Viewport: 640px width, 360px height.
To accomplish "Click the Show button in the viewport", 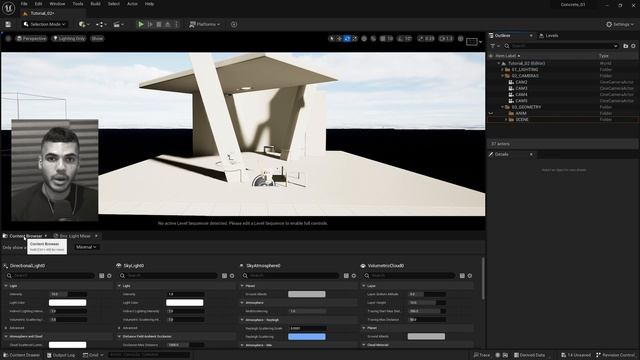I will pyautogui.click(x=97, y=38).
